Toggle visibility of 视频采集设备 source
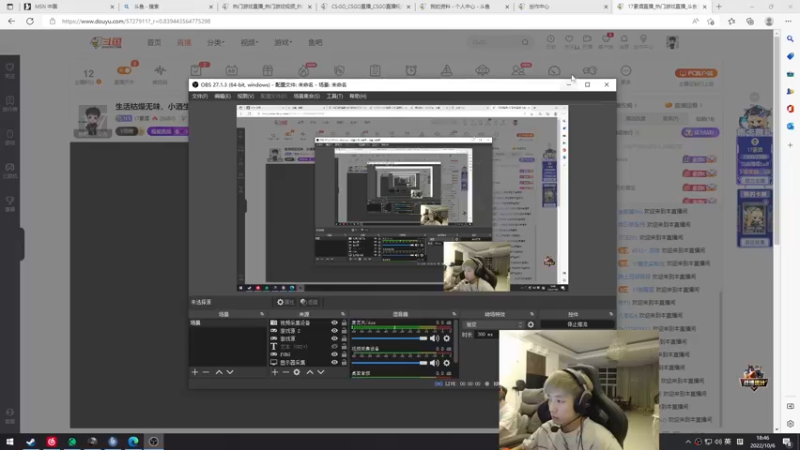Image resolution: width=800 pixels, height=450 pixels. point(334,323)
